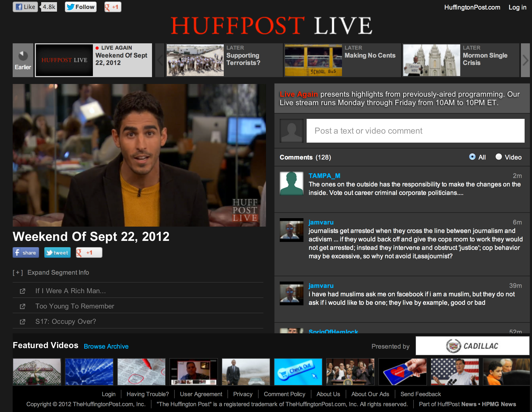This screenshot has width=532, height=412.
Task: Open featured video with webcam man thumbnail
Action: [194, 372]
